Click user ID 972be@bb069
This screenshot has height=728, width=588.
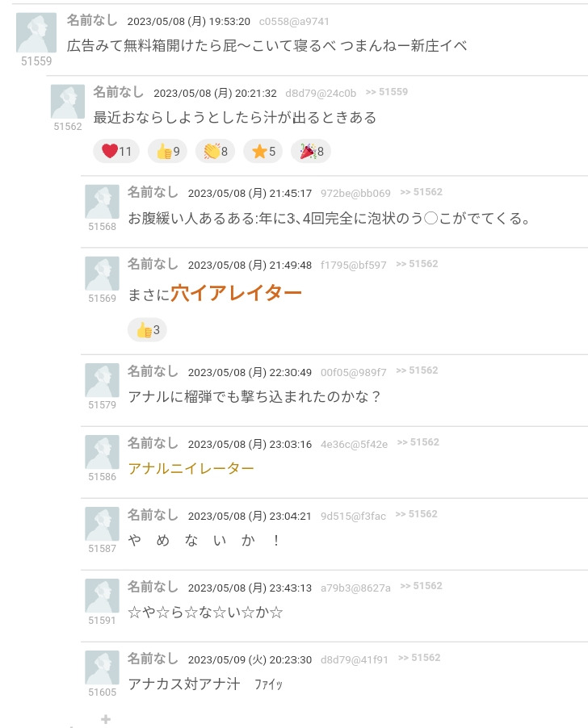click(x=355, y=194)
